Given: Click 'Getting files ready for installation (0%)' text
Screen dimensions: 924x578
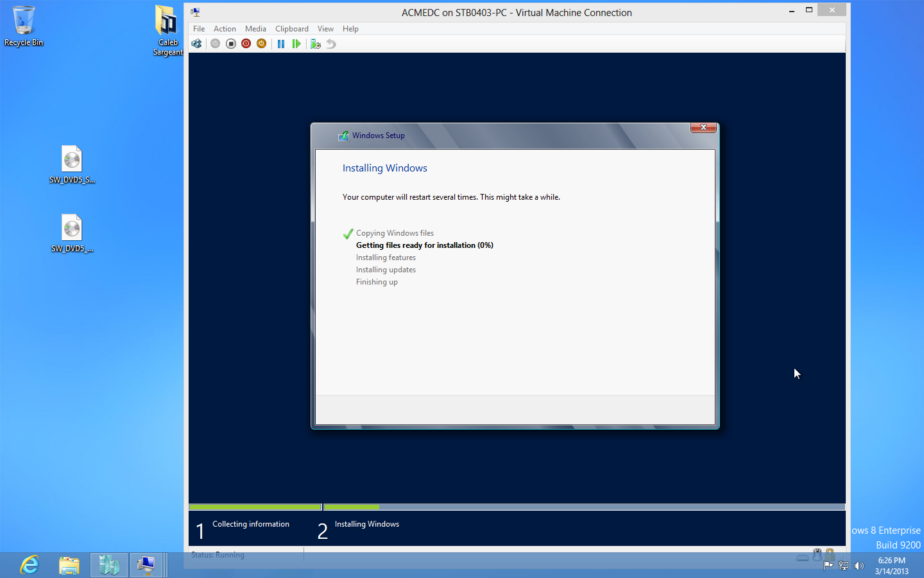Looking at the screenshot, I should click(x=425, y=245).
